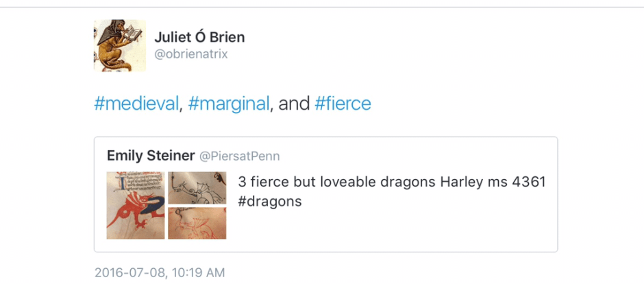Open the #marginal hashtag
This screenshot has width=644, height=284.
pyautogui.click(x=230, y=104)
